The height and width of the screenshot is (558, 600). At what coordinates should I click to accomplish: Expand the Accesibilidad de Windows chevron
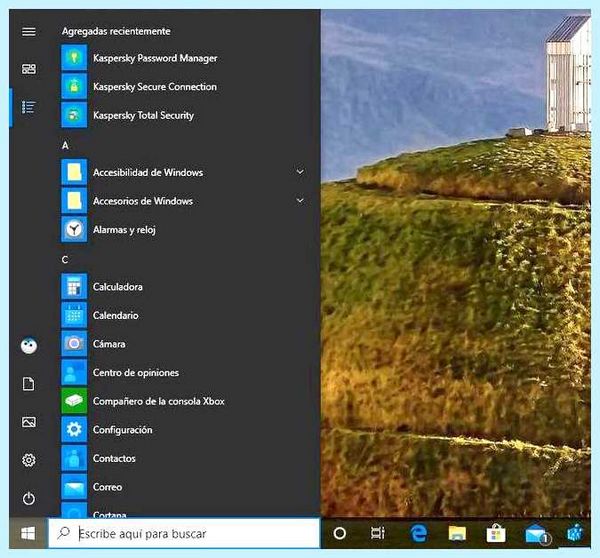coord(300,172)
